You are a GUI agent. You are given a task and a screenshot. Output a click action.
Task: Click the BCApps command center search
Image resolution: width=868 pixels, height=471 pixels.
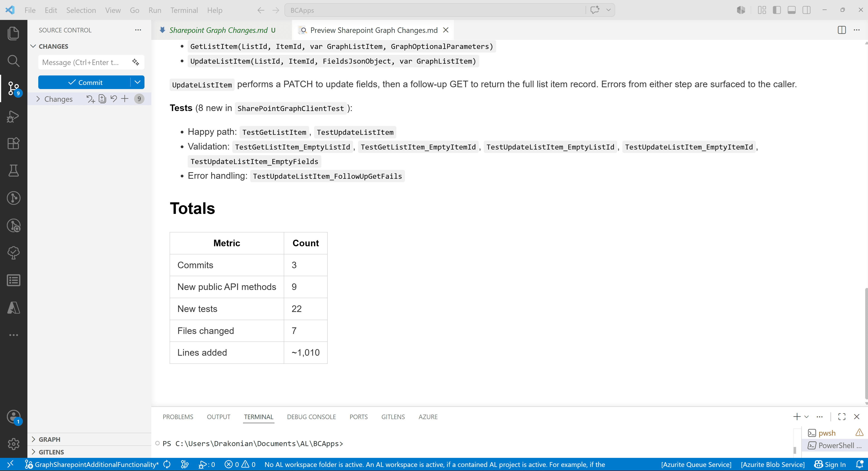[x=435, y=10]
